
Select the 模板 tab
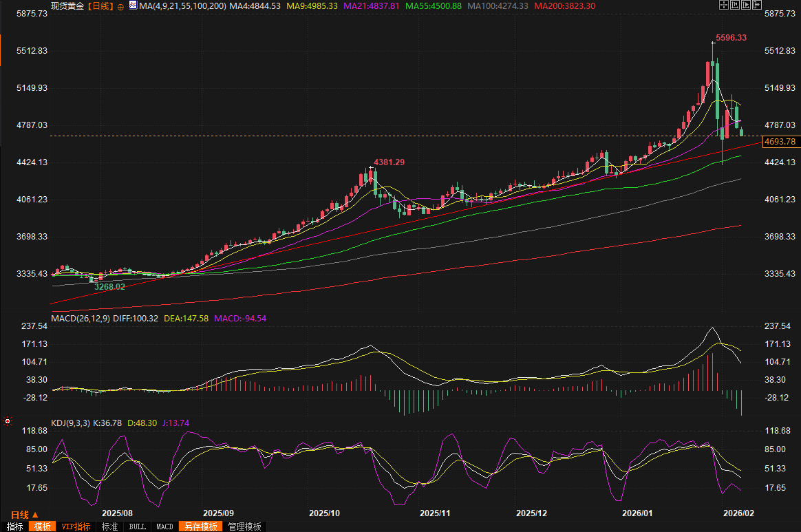pos(43,526)
